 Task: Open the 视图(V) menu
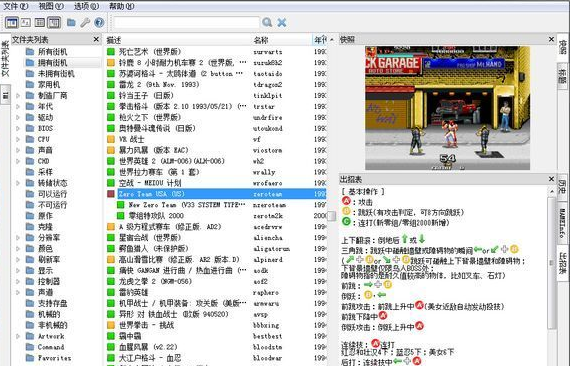pos(51,6)
